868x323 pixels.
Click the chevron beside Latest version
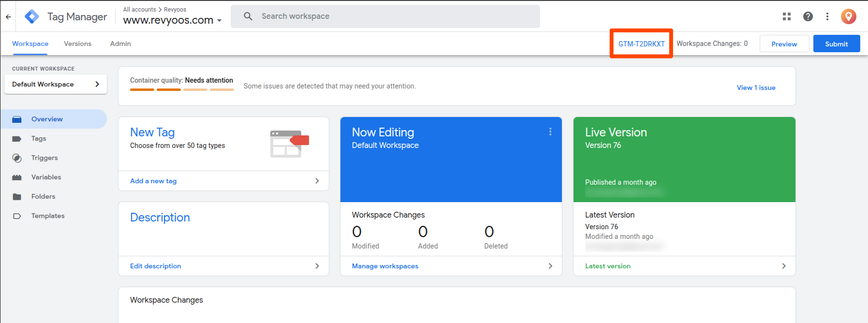(784, 266)
